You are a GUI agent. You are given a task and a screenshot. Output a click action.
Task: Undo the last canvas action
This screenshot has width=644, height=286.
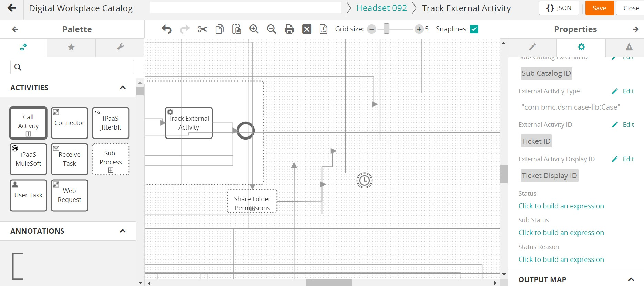tap(166, 29)
